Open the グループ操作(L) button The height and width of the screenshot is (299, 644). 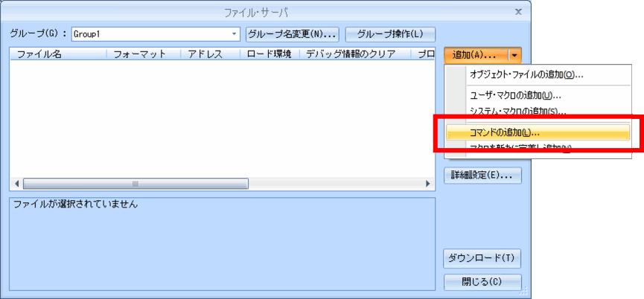(390, 34)
